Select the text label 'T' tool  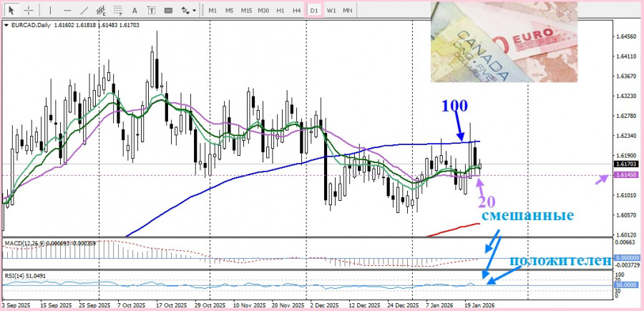tap(151, 11)
